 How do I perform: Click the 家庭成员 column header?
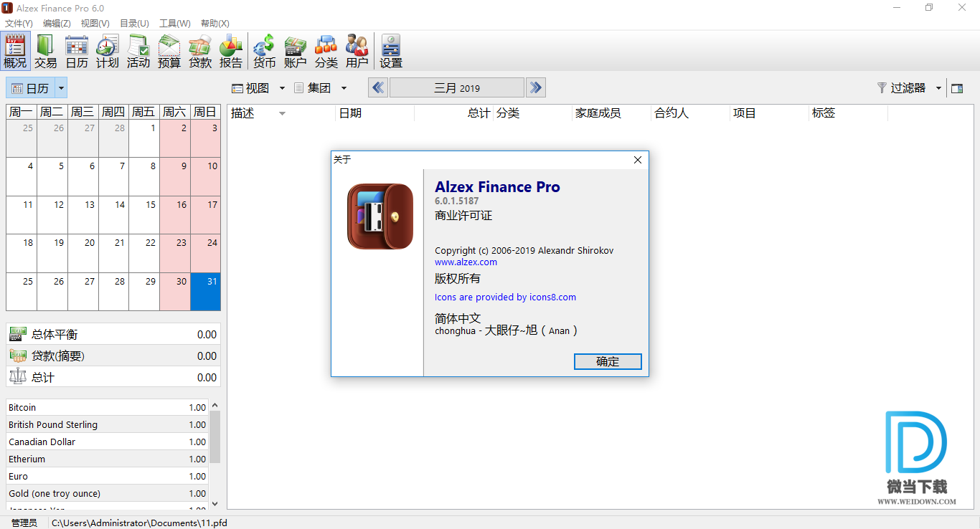click(611, 113)
